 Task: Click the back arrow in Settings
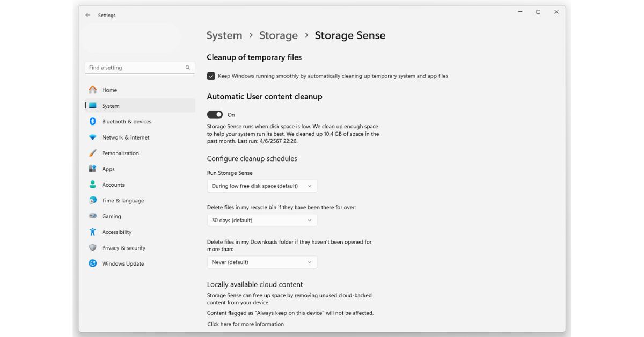(x=88, y=15)
